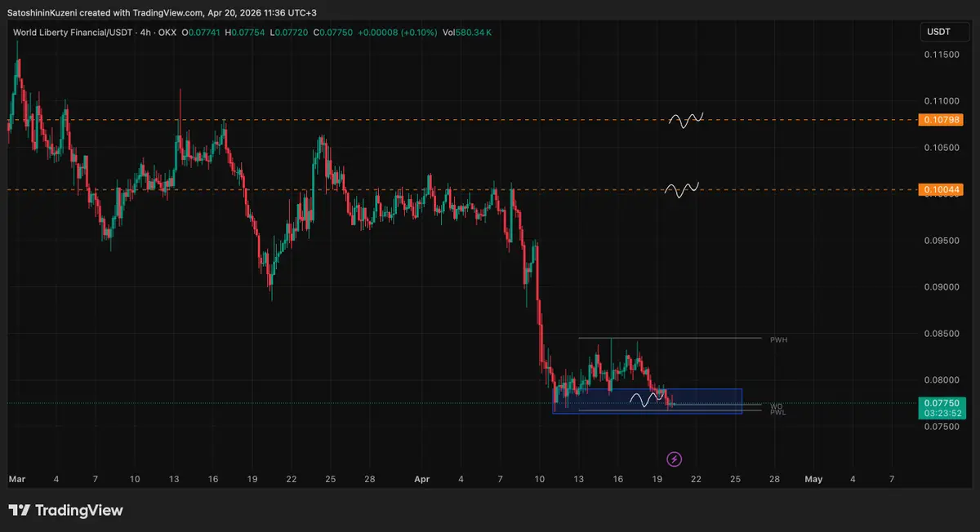980x532 pixels.
Task: Select the gray PWH horizontal line
Action: click(671, 338)
